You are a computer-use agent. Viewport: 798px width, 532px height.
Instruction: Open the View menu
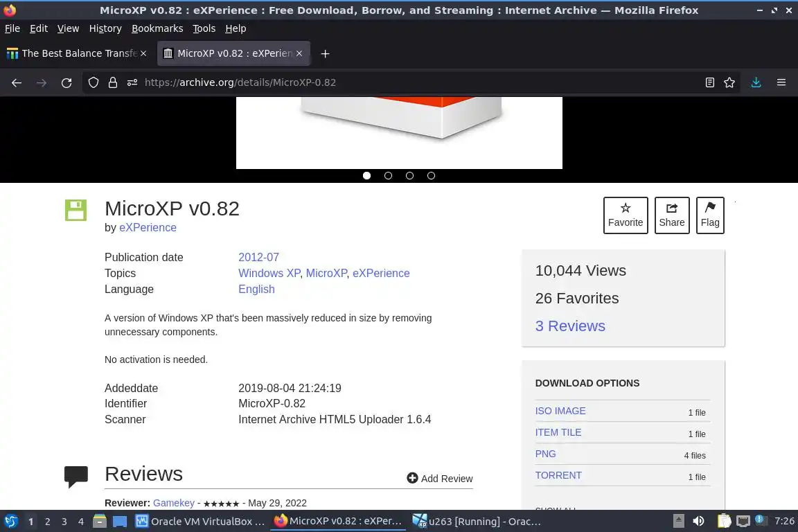(68, 28)
